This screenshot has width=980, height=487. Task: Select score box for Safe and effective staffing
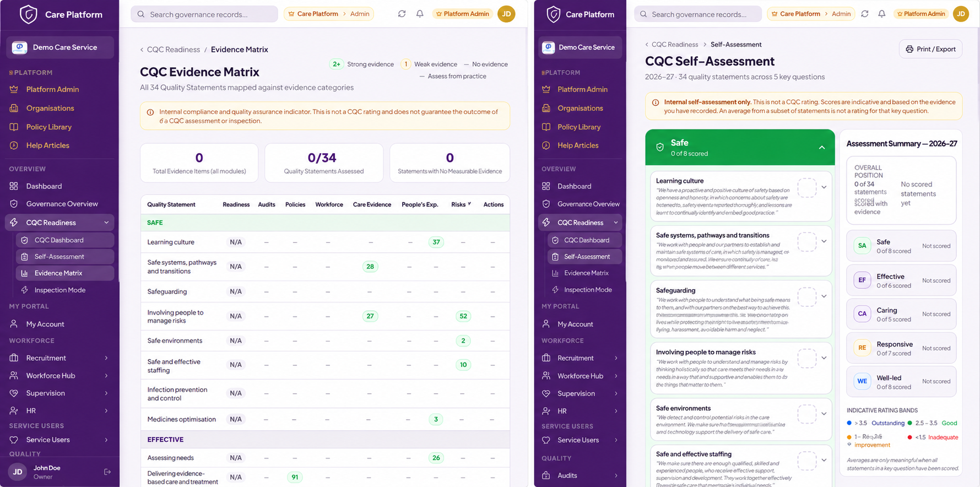point(807,461)
